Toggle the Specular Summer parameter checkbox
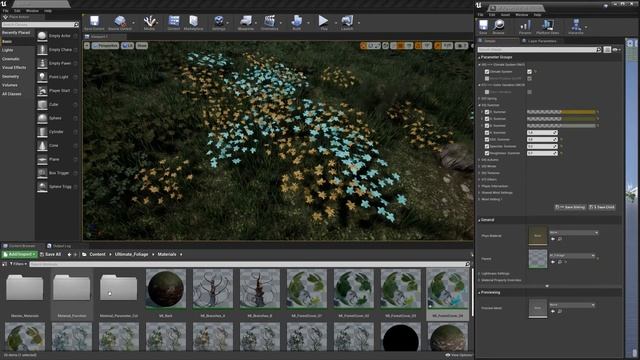This screenshot has height=360, width=640. pyautogui.click(x=487, y=146)
